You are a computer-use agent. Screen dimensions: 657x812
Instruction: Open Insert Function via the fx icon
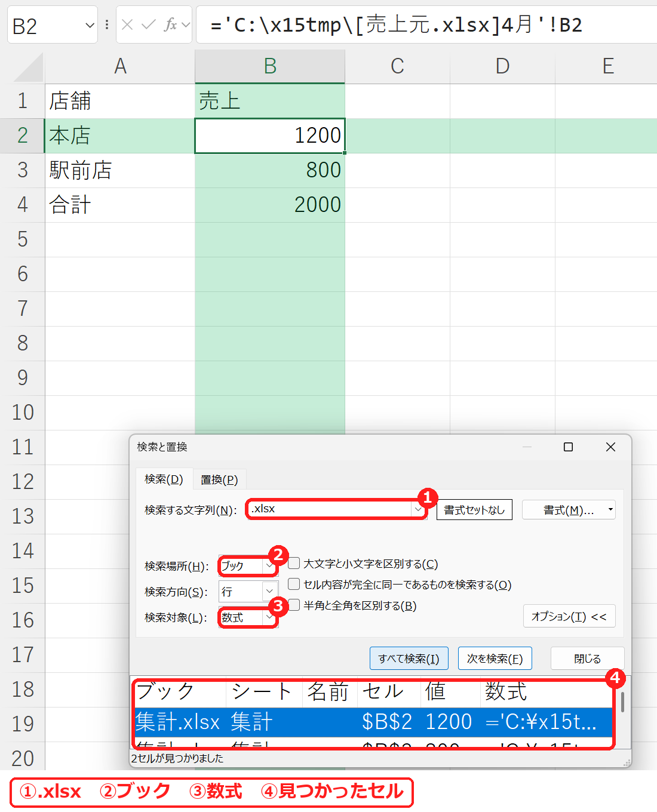click(171, 24)
